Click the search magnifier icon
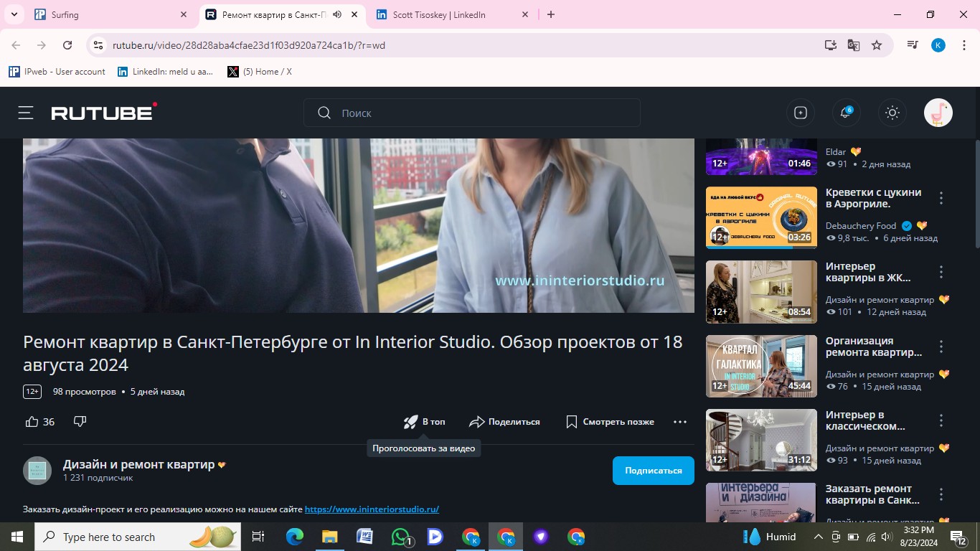980x551 pixels. [324, 113]
